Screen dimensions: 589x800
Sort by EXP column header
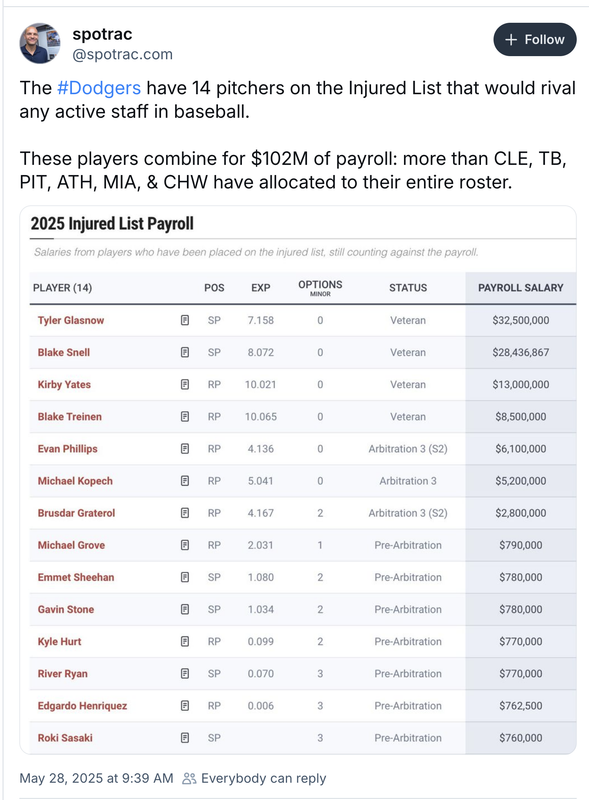tap(261, 288)
